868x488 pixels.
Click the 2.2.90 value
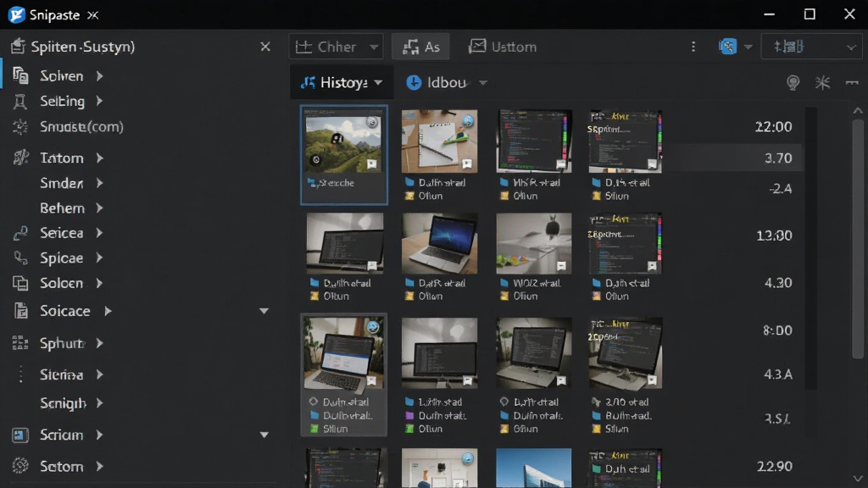tap(775, 466)
